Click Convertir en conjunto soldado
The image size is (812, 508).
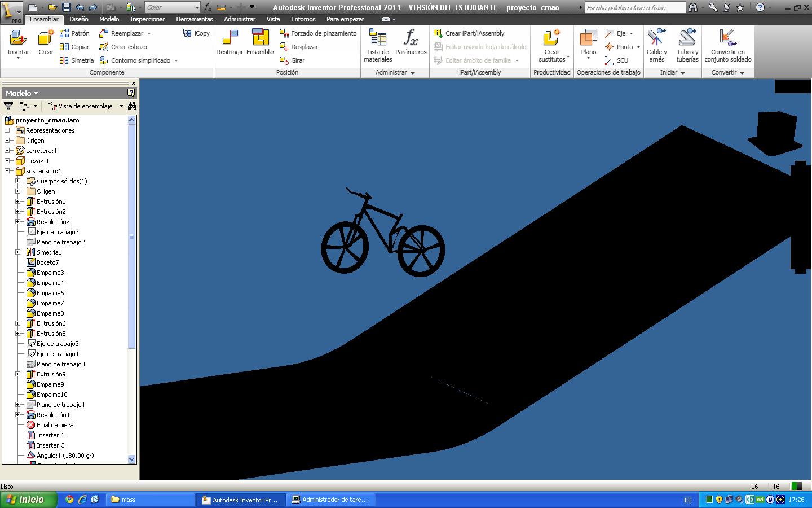pos(728,46)
